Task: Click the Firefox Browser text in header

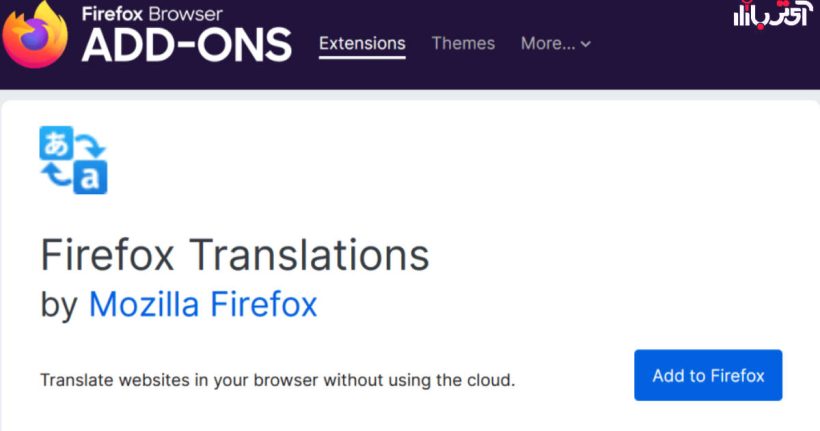Action: point(152,14)
